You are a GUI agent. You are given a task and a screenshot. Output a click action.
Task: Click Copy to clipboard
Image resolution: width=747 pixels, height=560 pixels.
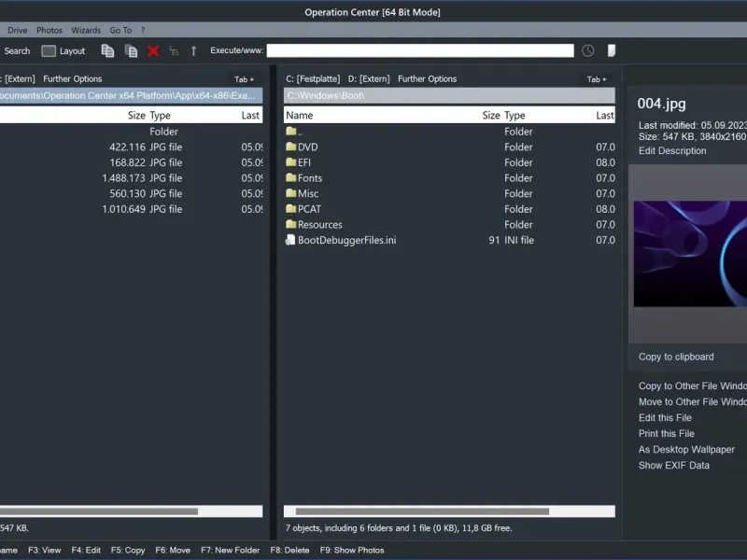(x=676, y=357)
